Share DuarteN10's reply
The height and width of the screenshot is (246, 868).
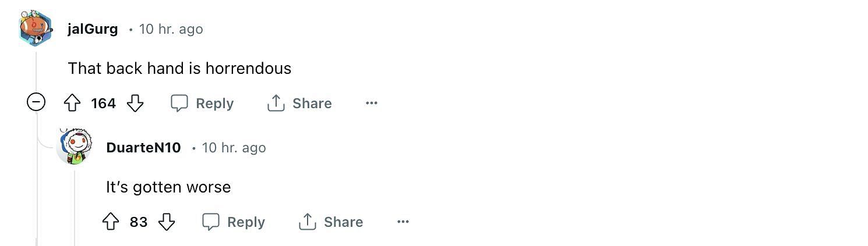pyautogui.click(x=331, y=222)
